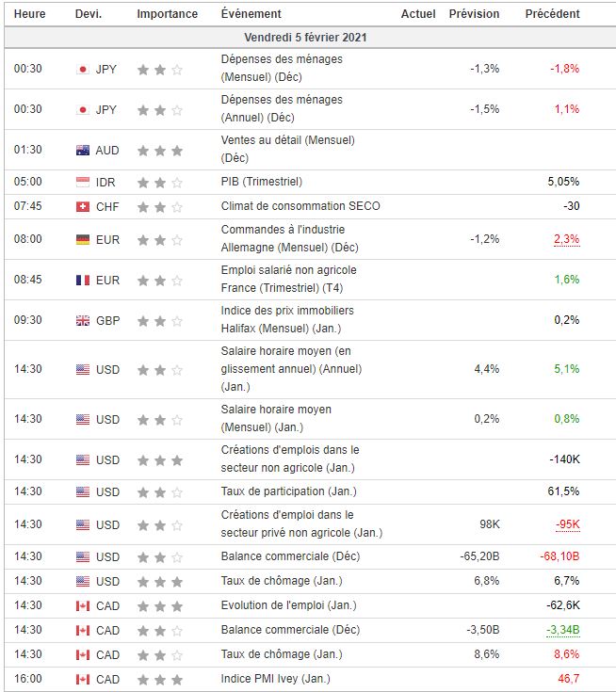
Task: Click importance stars for Ventes au détail
Action: 159,150
